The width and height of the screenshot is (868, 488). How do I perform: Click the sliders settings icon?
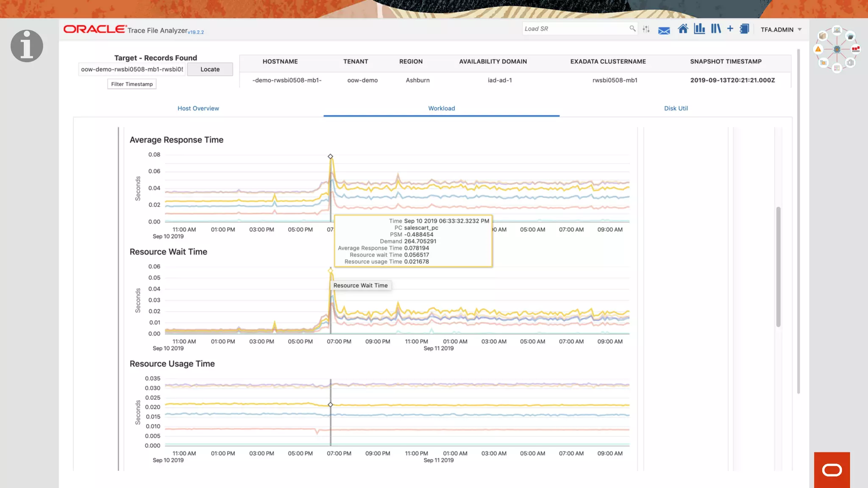(x=646, y=29)
